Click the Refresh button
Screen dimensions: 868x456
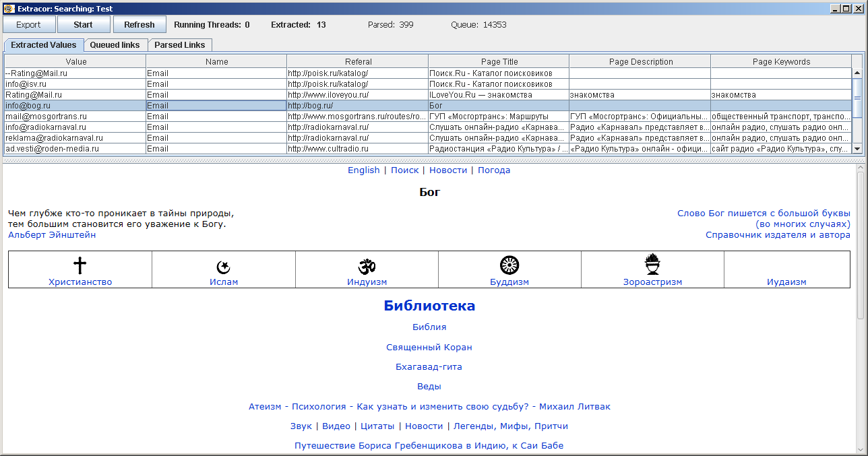click(139, 24)
